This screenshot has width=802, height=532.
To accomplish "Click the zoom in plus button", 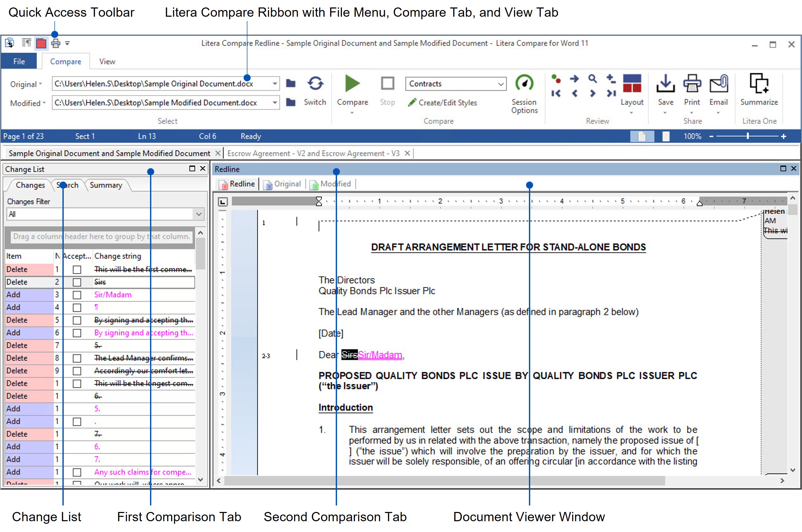I will [783, 136].
